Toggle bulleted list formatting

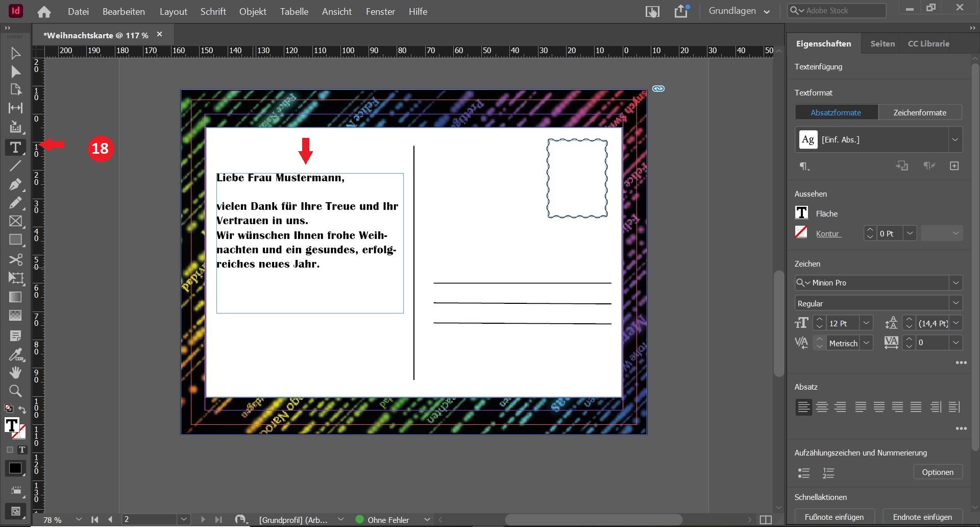pyautogui.click(x=804, y=473)
